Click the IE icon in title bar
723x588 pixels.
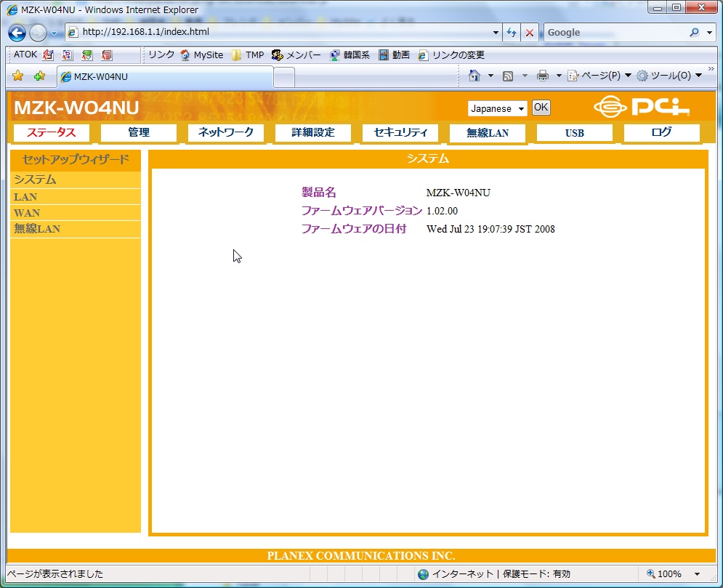pos(12,9)
